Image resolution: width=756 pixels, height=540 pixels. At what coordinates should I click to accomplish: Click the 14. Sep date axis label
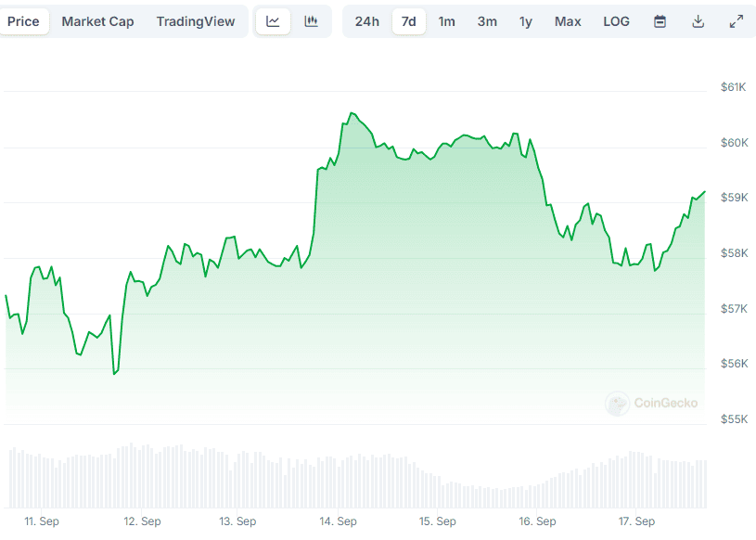pyautogui.click(x=338, y=521)
